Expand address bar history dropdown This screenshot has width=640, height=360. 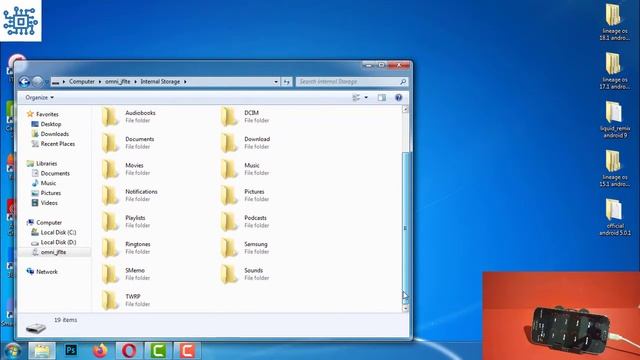tap(276, 82)
